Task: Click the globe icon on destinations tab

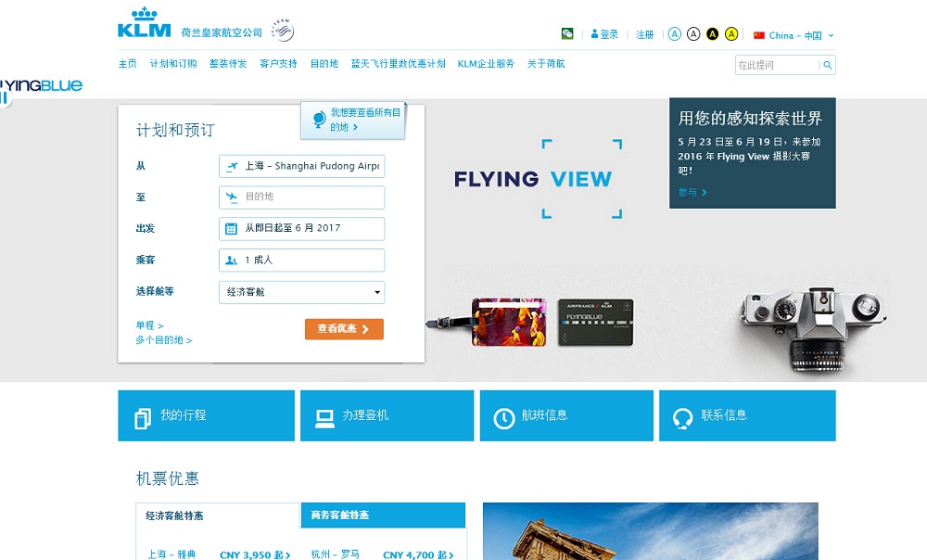Action: click(319, 119)
